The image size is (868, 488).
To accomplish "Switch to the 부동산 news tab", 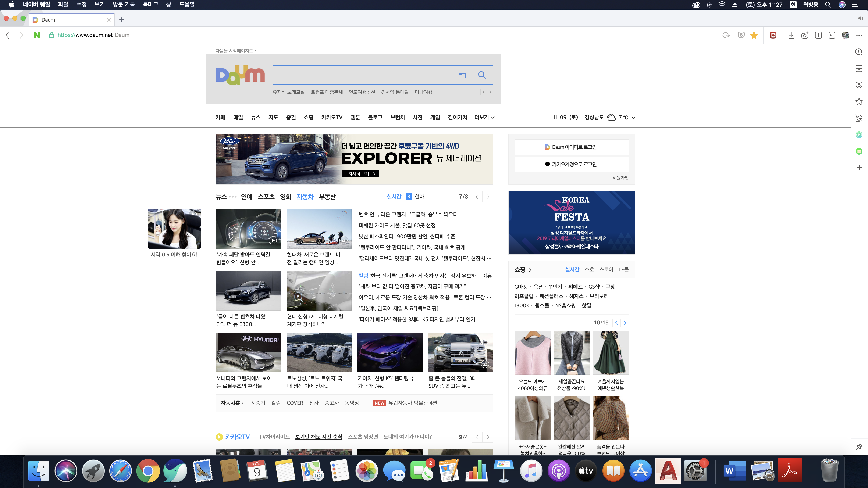I will click(x=327, y=197).
